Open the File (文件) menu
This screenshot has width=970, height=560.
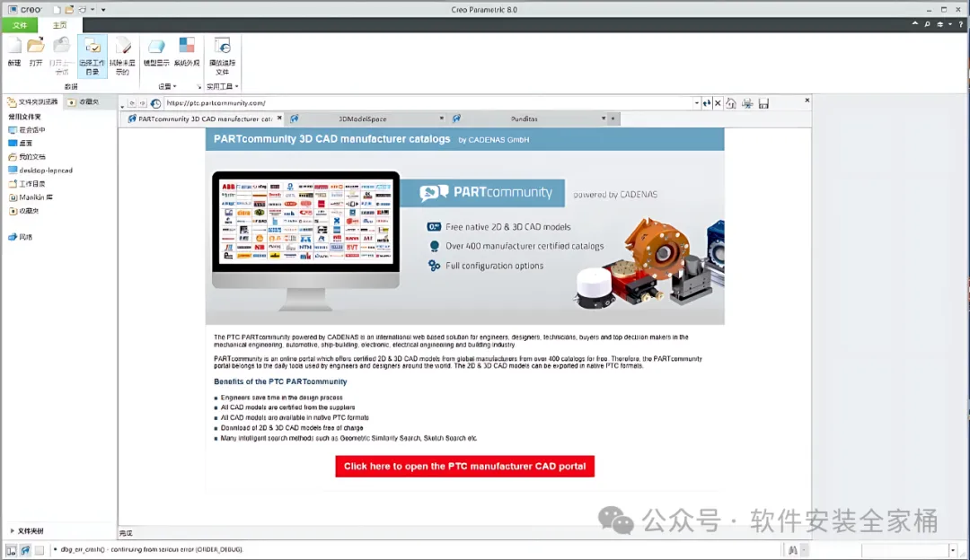[x=20, y=25]
